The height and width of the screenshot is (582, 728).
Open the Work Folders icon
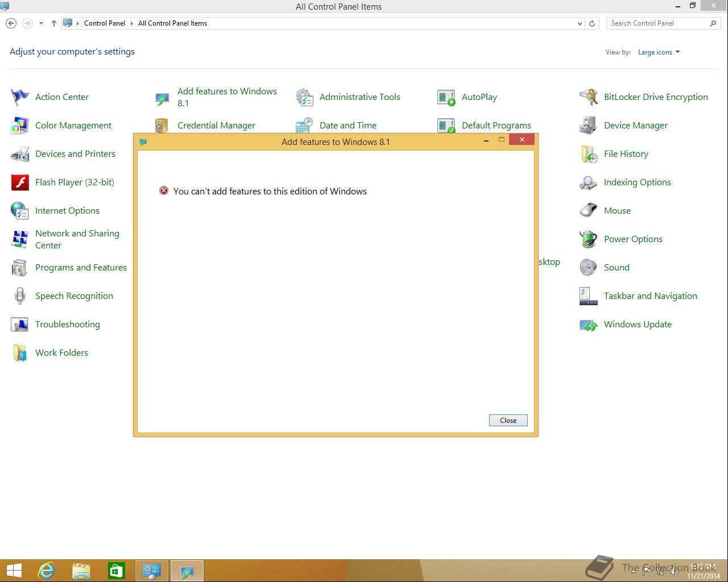(20, 353)
